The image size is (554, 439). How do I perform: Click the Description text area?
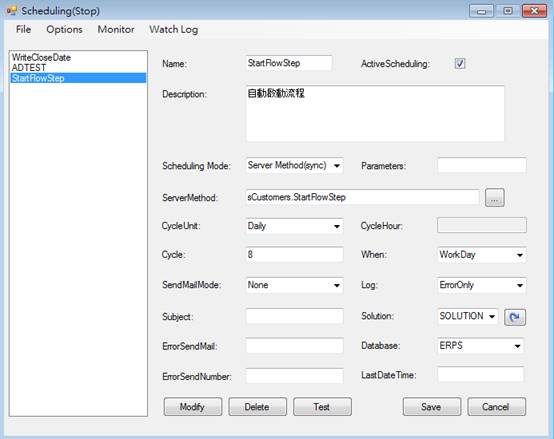(375, 113)
